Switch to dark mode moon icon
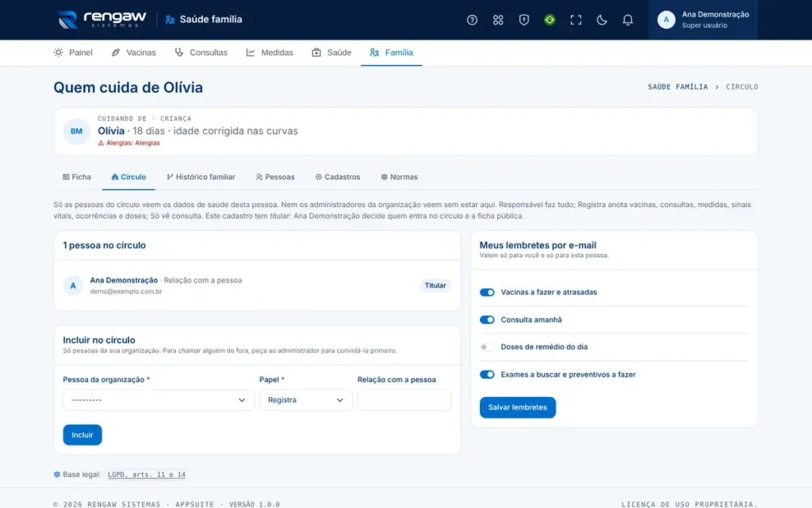 pyautogui.click(x=601, y=20)
